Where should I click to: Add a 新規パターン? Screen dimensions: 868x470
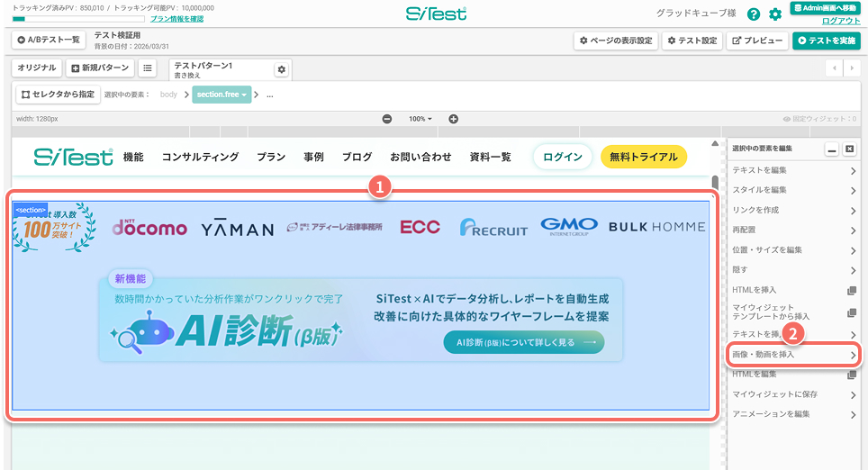[x=100, y=68]
